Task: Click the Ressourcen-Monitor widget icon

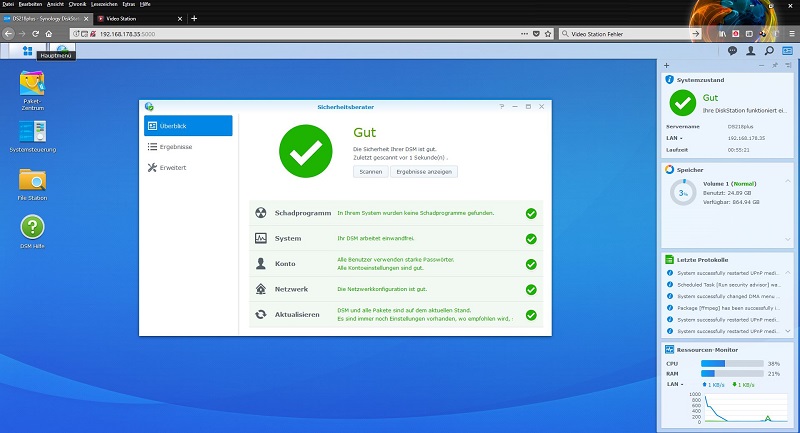Action: pyautogui.click(x=669, y=349)
